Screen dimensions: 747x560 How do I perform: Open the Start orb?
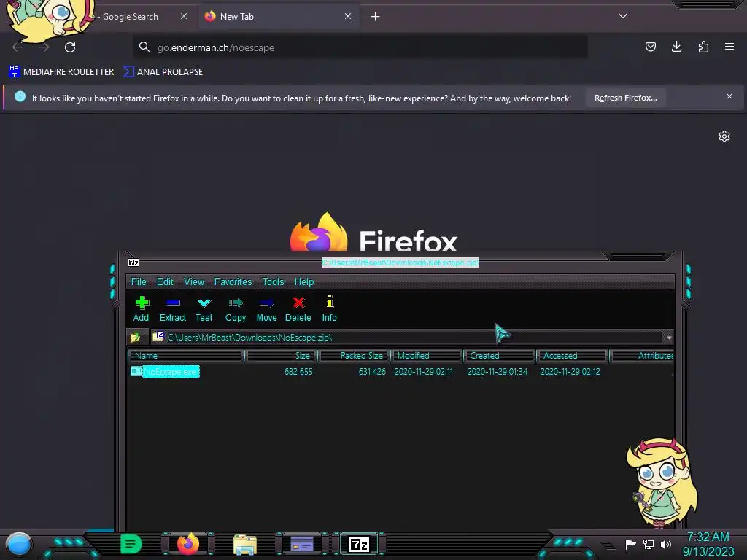coord(19,545)
